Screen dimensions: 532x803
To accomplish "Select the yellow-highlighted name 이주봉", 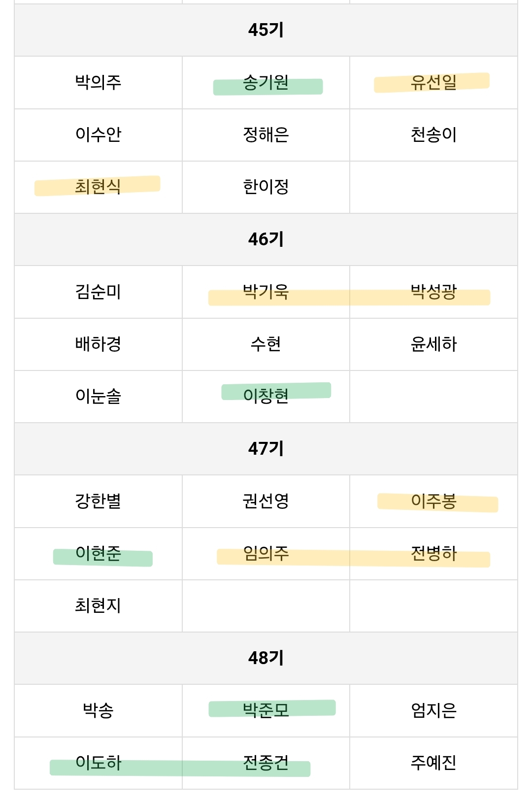I will (433, 501).
